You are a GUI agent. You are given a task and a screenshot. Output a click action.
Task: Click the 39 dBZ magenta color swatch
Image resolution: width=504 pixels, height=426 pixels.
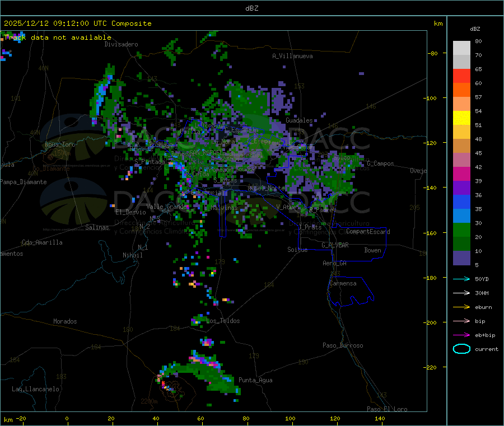pos(461,174)
